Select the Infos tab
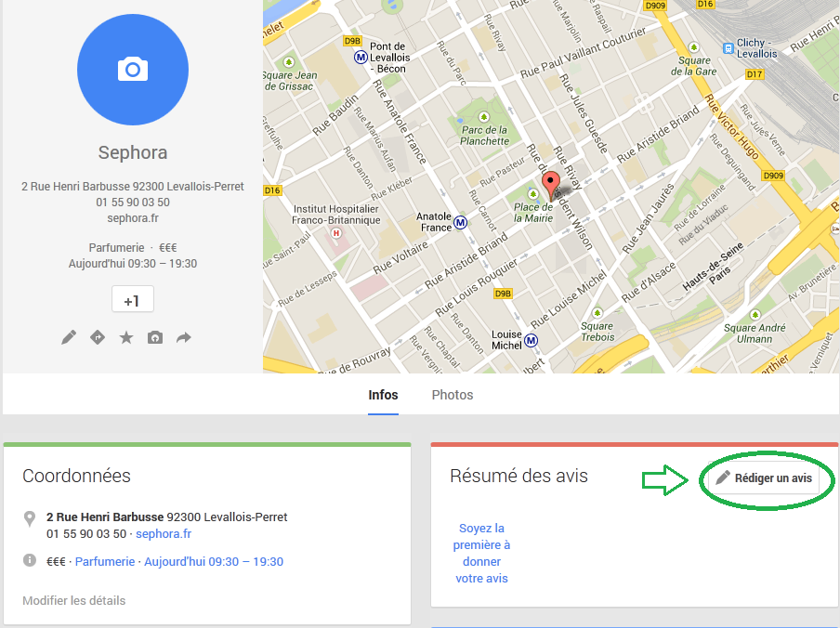This screenshot has width=840, height=628. [x=383, y=395]
